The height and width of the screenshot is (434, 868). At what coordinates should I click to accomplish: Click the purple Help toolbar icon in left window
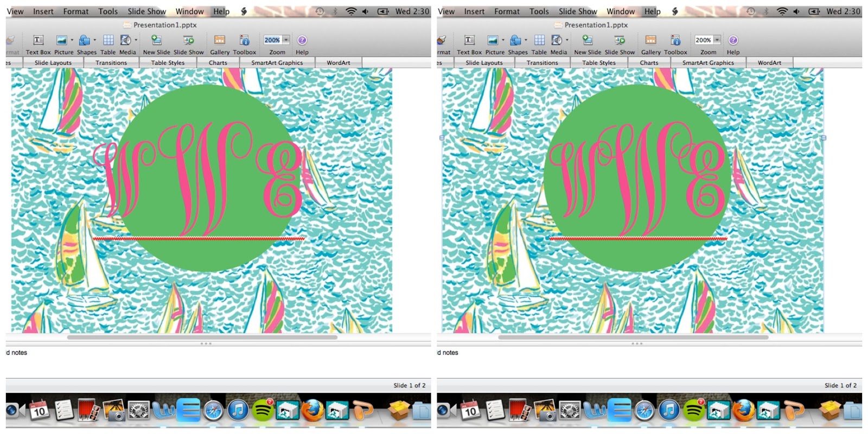tap(302, 40)
